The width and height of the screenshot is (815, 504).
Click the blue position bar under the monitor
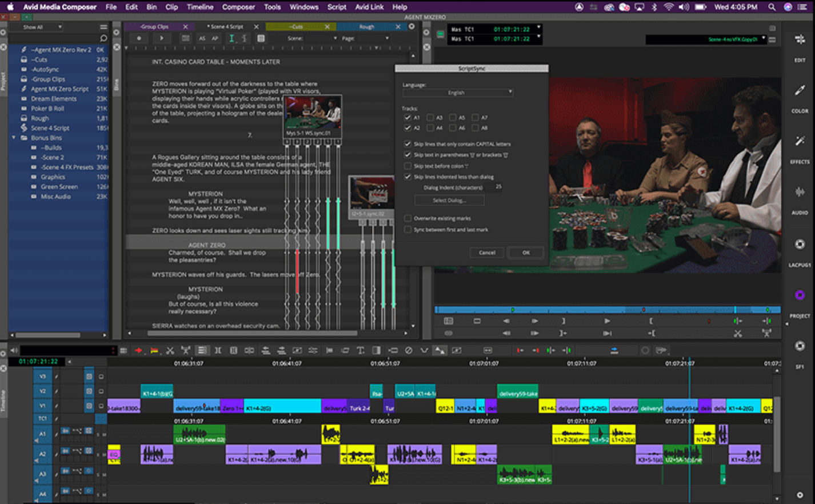[x=607, y=310]
